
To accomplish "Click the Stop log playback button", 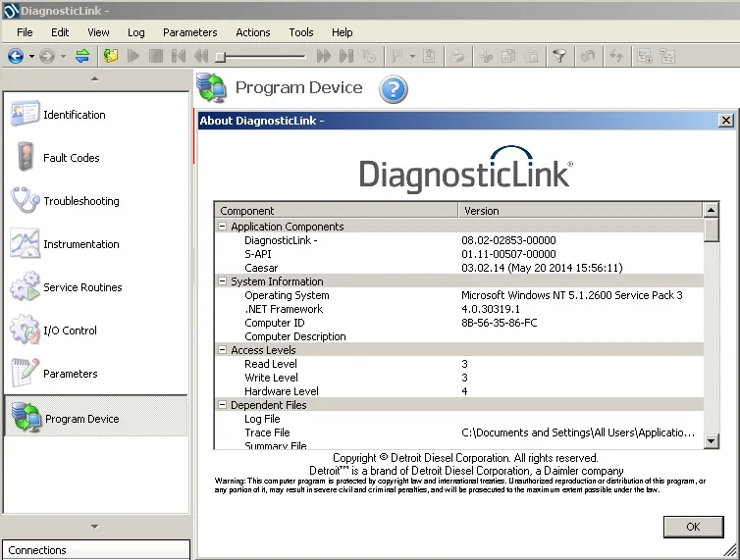I will coord(156,57).
